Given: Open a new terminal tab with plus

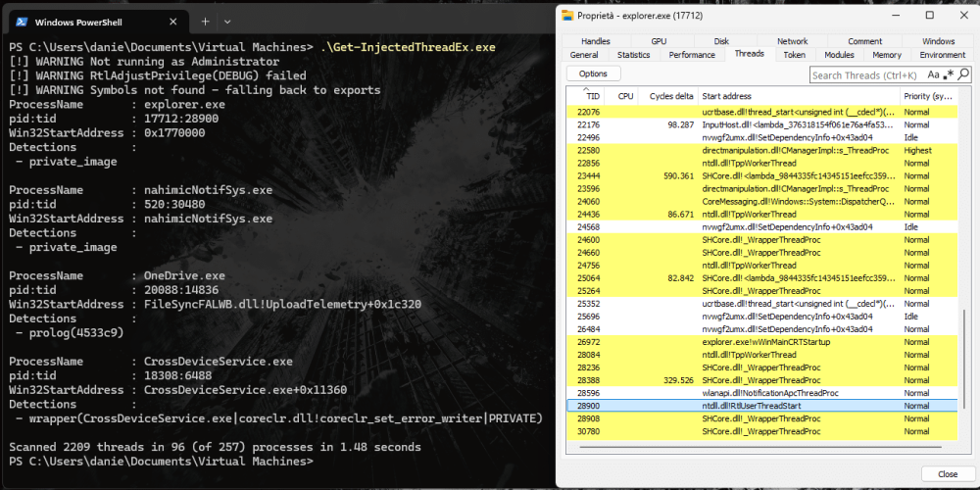Looking at the screenshot, I should pyautogui.click(x=205, y=22).
